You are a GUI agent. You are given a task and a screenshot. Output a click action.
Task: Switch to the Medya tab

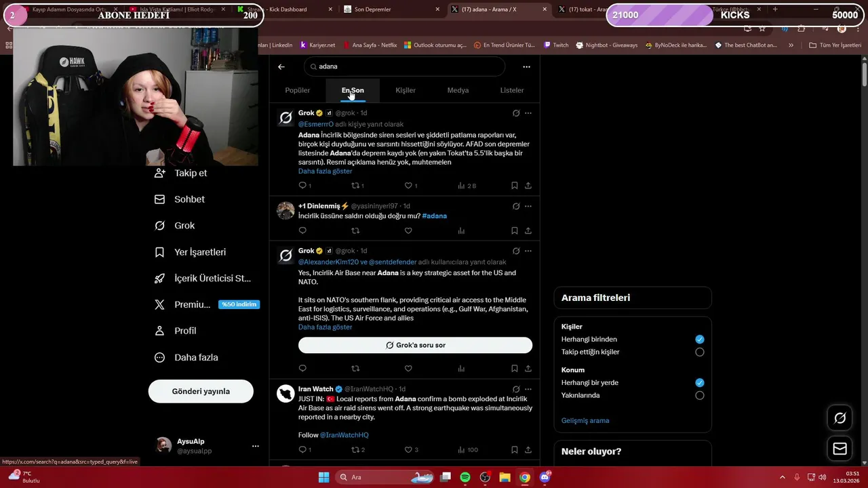tap(458, 90)
